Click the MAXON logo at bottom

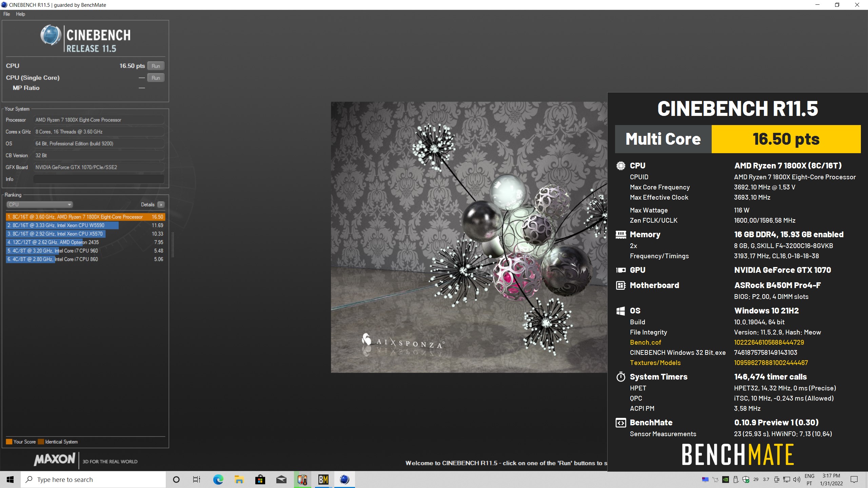tap(55, 459)
